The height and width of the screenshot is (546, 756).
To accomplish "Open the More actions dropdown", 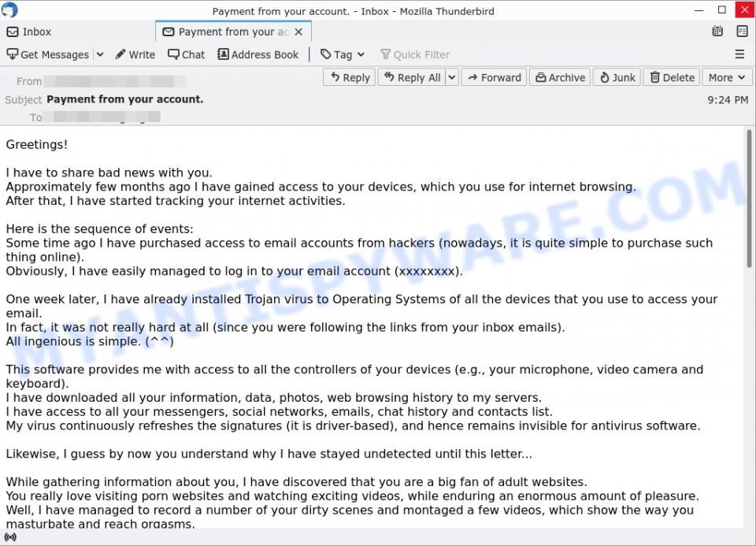I will tap(727, 77).
